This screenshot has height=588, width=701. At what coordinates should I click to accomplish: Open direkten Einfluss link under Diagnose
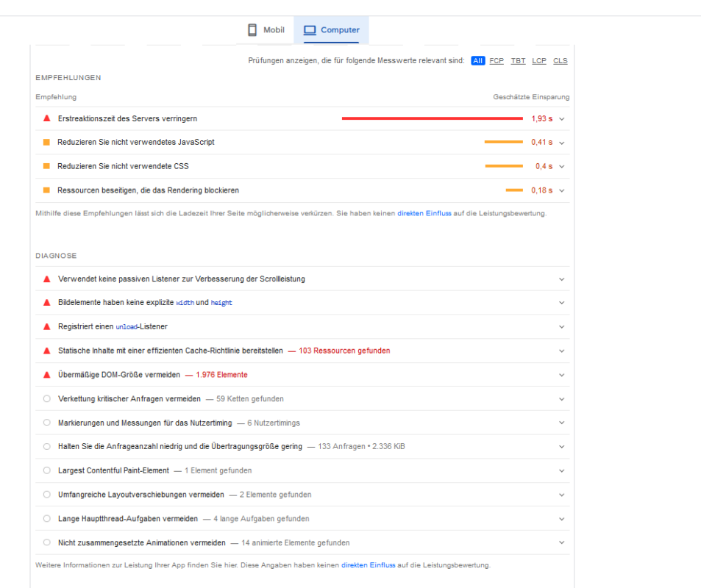point(369,565)
